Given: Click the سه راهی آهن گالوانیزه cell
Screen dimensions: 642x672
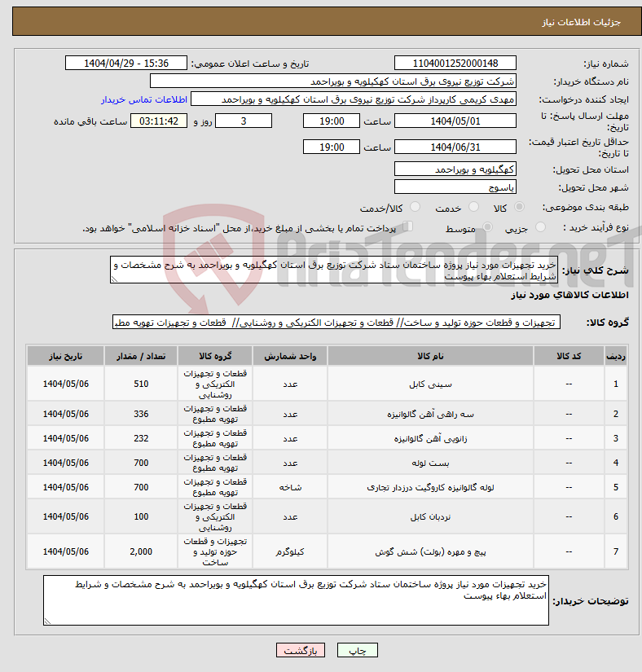Looking at the screenshot, I should [430, 414].
